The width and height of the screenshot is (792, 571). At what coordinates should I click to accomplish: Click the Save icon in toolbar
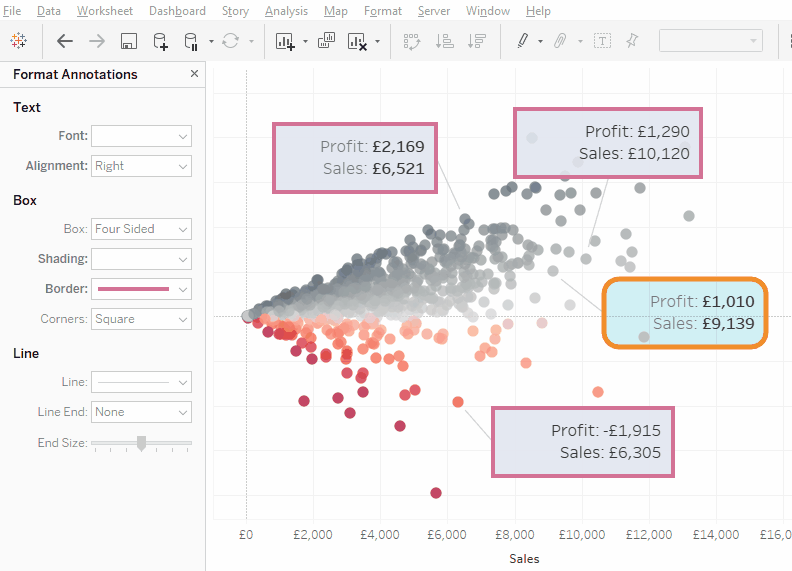click(x=128, y=41)
